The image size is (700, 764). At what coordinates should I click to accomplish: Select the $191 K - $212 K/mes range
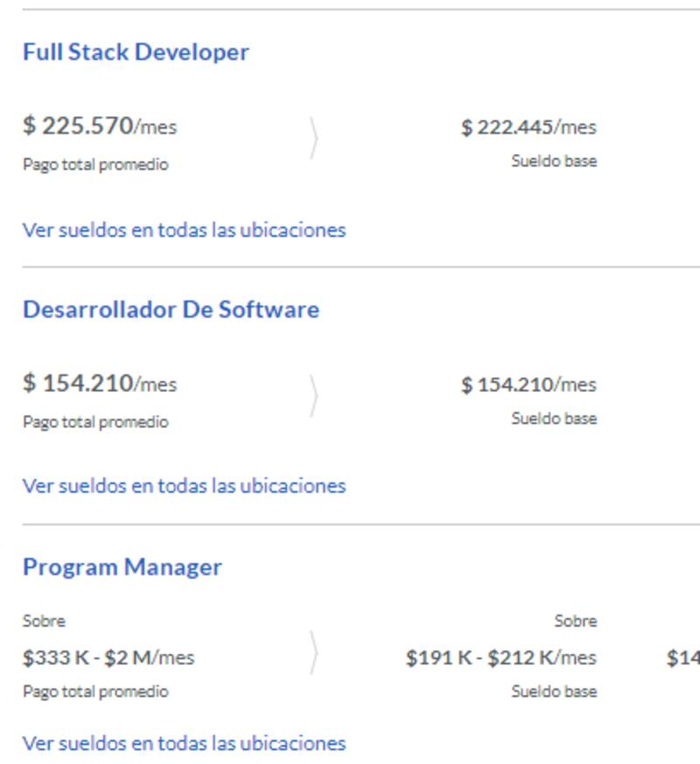(x=500, y=657)
